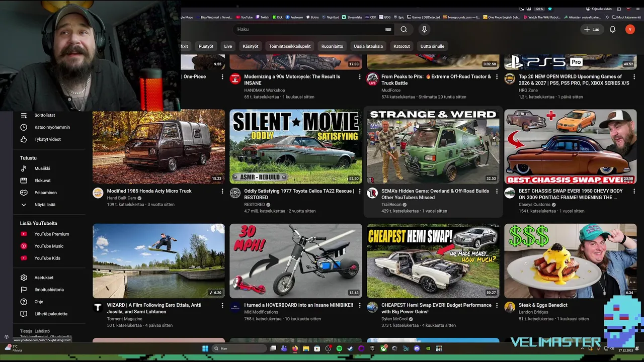Open Spotify from the taskbar
Image resolution: width=644 pixels, height=362 pixels.
pos(339,348)
